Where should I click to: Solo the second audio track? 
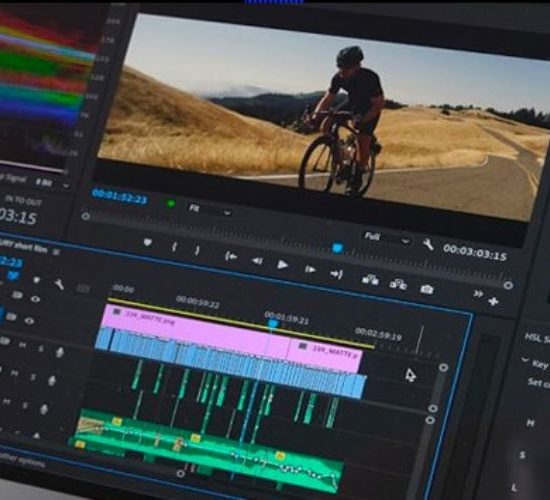click(33, 377)
